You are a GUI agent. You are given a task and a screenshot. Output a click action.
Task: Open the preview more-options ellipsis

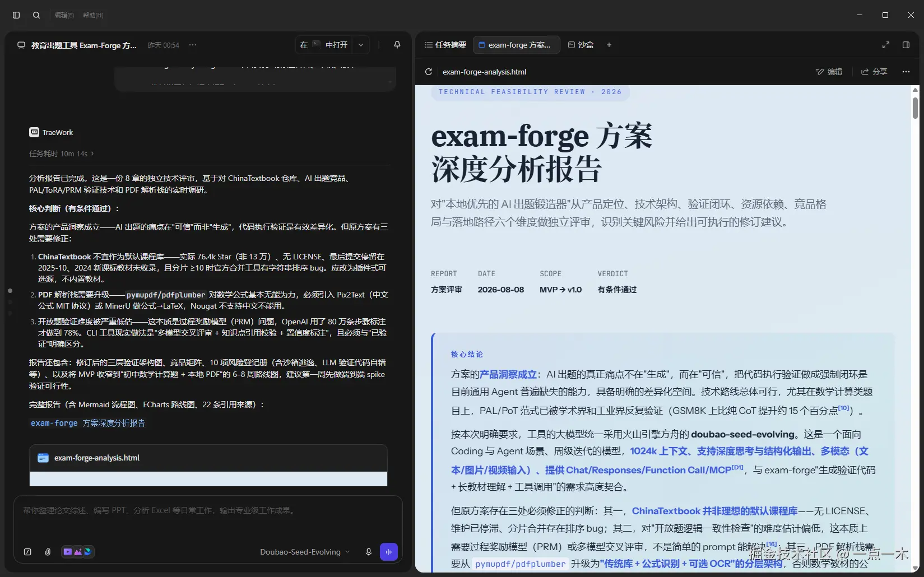point(906,72)
